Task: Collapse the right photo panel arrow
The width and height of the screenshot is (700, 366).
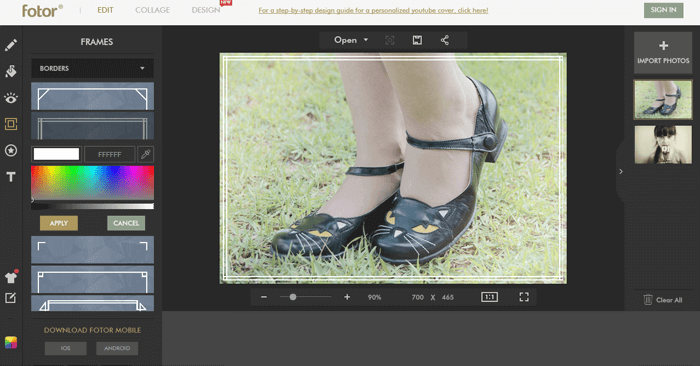Action: click(x=621, y=171)
